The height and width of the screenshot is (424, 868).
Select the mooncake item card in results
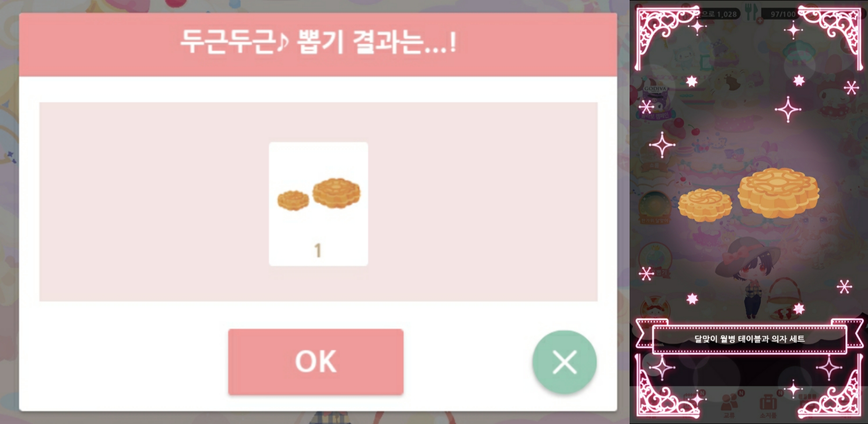click(318, 204)
